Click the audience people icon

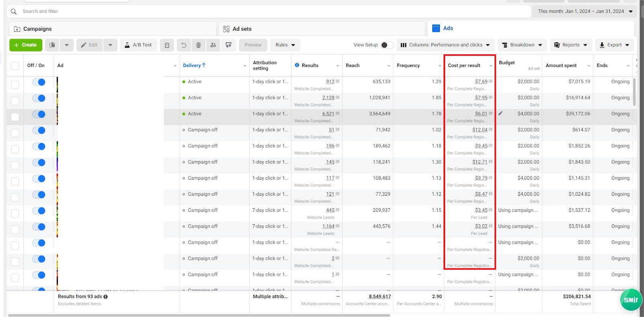click(x=213, y=45)
